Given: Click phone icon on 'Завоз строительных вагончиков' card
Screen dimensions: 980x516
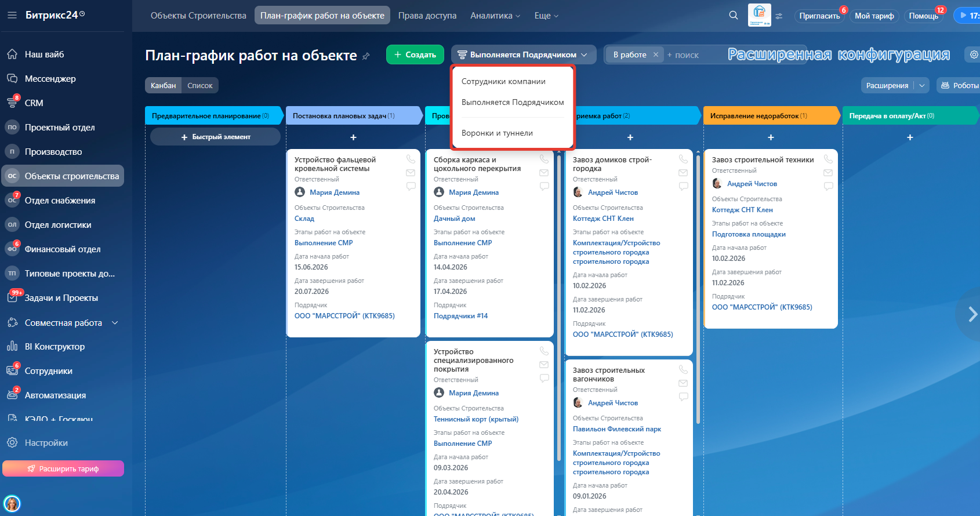Looking at the screenshot, I should (683, 369).
